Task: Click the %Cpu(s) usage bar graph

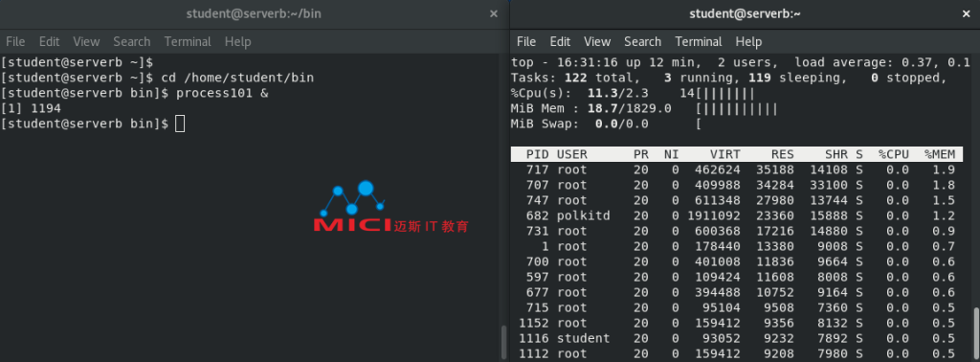Action: [725, 94]
